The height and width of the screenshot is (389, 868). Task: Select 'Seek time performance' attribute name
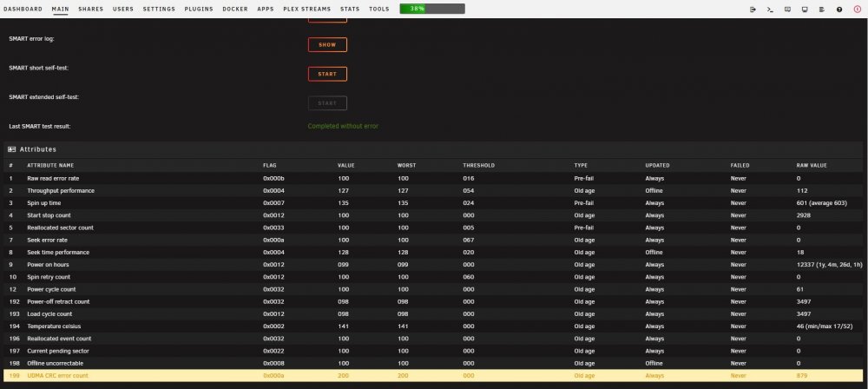click(58, 252)
